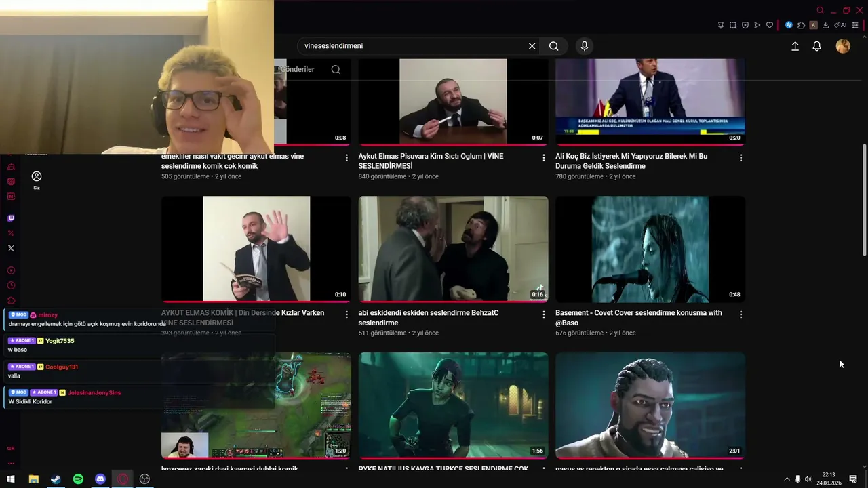The height and width of the screenshot is (488, 868).
Task: Open the brown 'A' extension icon
Action: tap(813, 25)
